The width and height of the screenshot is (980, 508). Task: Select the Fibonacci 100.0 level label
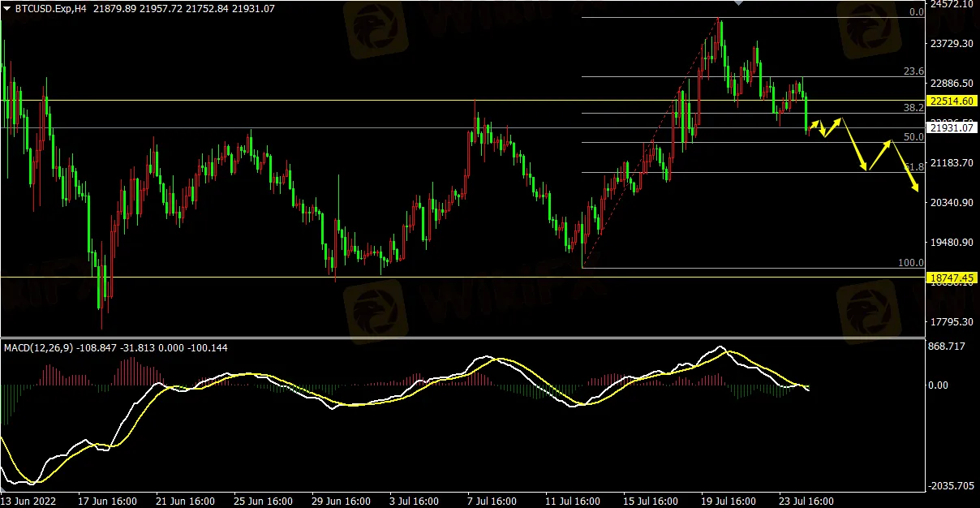[912, 263]
